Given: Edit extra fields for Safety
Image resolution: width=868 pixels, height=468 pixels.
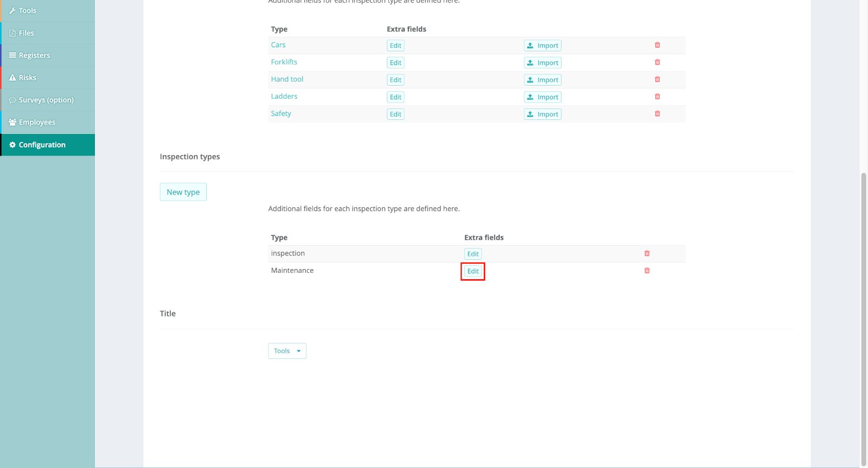Looking at the screenshot, I should click(x=395, y=114).
